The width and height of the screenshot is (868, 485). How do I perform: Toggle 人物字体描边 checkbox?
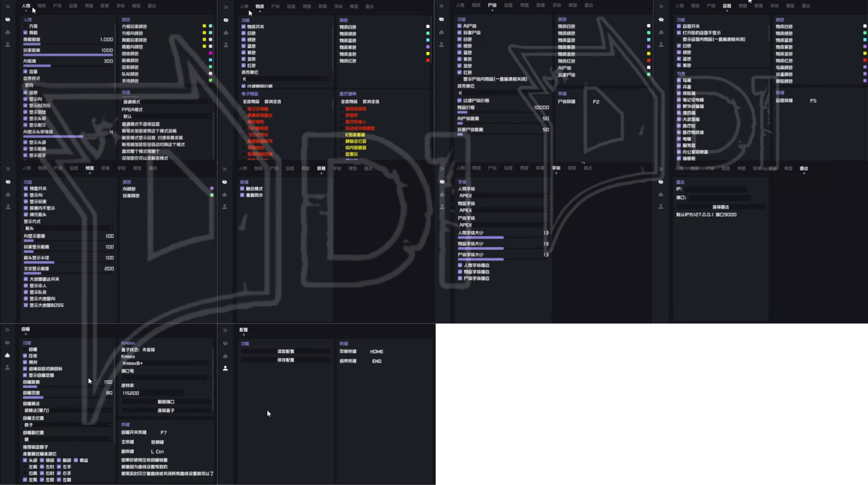[x=460, y=265]
